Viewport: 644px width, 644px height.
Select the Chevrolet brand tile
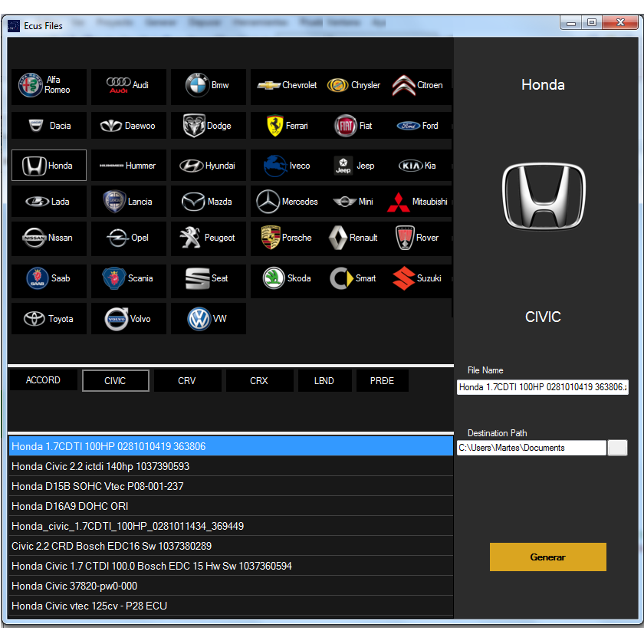[x=286, y=86]
